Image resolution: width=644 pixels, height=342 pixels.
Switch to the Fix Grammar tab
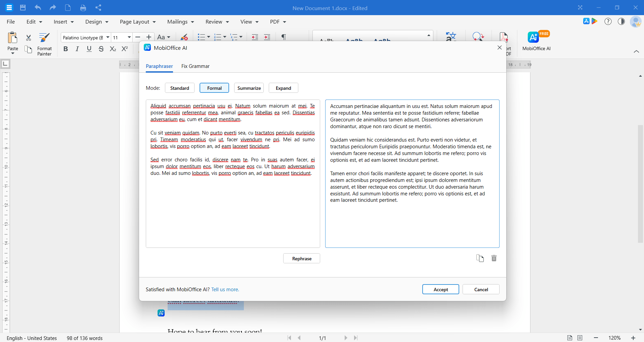195,66
